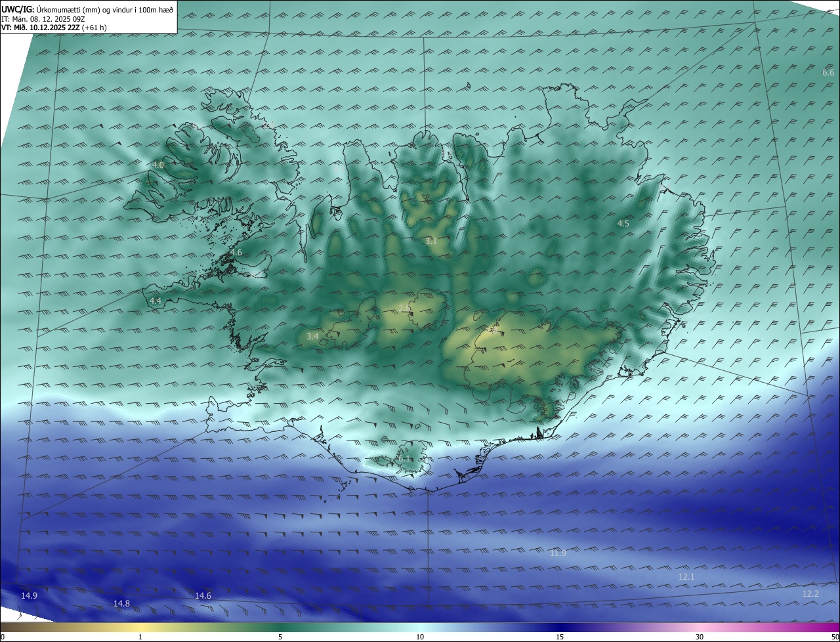Click the 6.6 value label on the map
840x642 pixels.
click(x=828, y=72)
